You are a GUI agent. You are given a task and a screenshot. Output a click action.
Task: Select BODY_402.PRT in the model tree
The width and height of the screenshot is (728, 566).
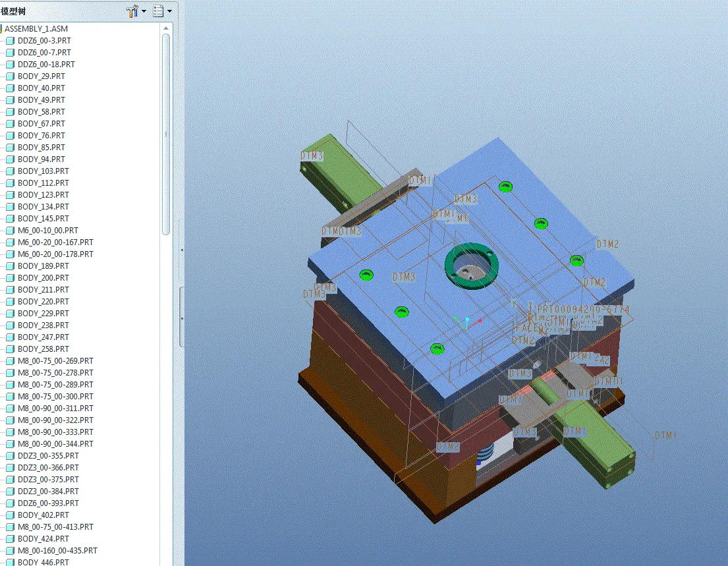pyautogui.click(x=42, y=515)
